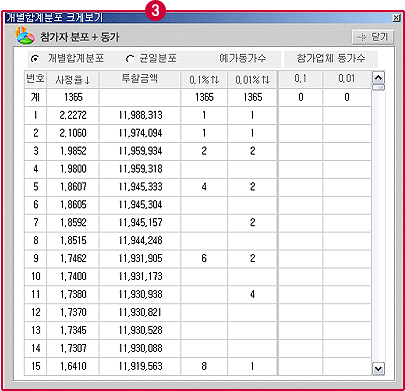Image resolution: width=405 pixels, height=391 pixels.
Task: Select bid amount 11,974,094
Action: pos(140,133)
